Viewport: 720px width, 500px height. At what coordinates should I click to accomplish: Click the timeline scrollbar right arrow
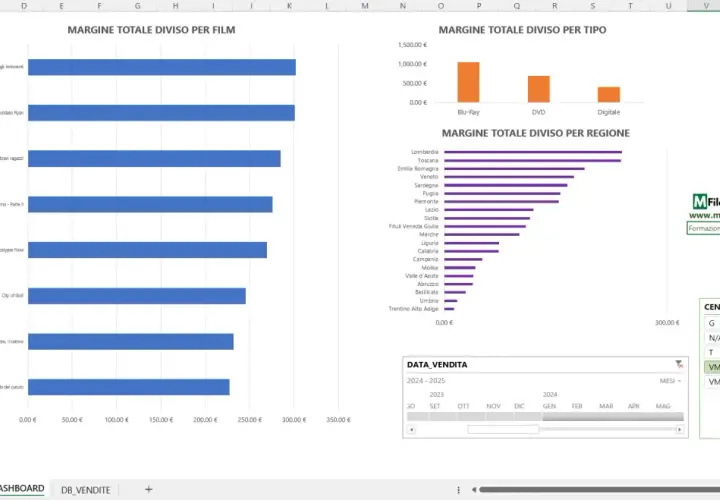pos(680,430)
